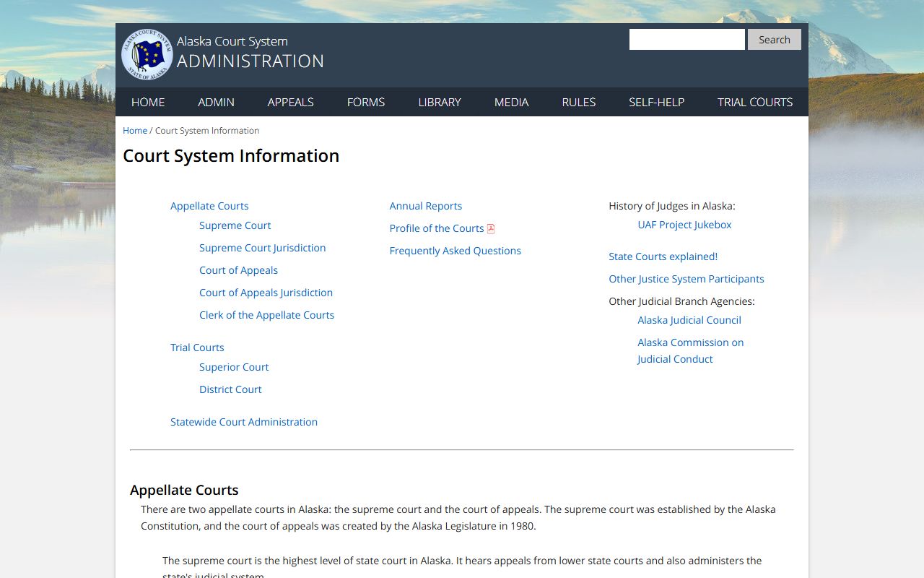Screen dimensions: 924x578
Task: Click the History of Judges in Alaska label
Action: point(672,206)
